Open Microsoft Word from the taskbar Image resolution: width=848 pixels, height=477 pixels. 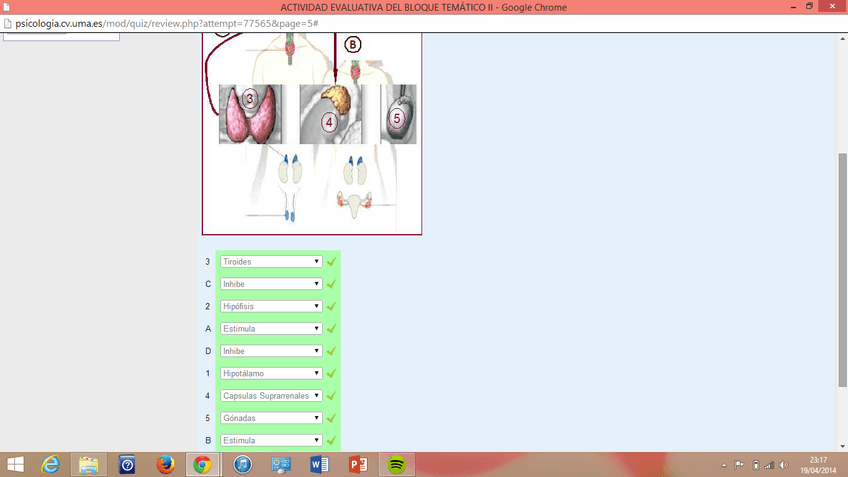coord(319,465)
